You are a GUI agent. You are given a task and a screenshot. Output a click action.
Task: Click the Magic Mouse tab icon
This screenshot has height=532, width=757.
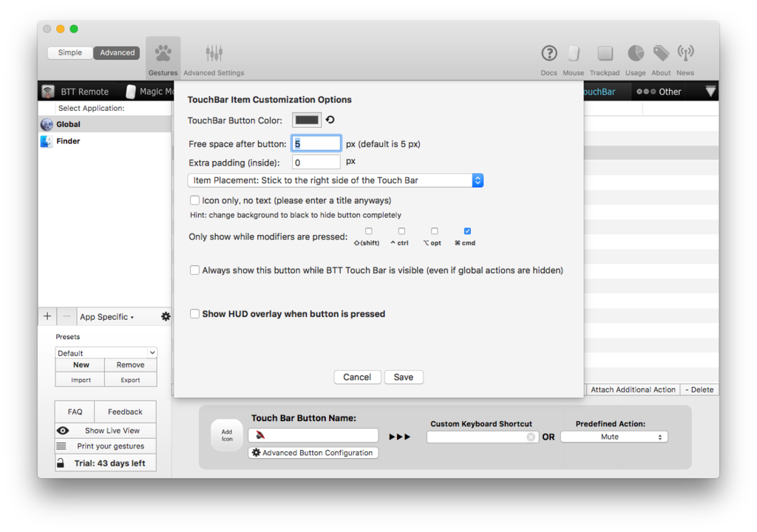coord(131,91)
